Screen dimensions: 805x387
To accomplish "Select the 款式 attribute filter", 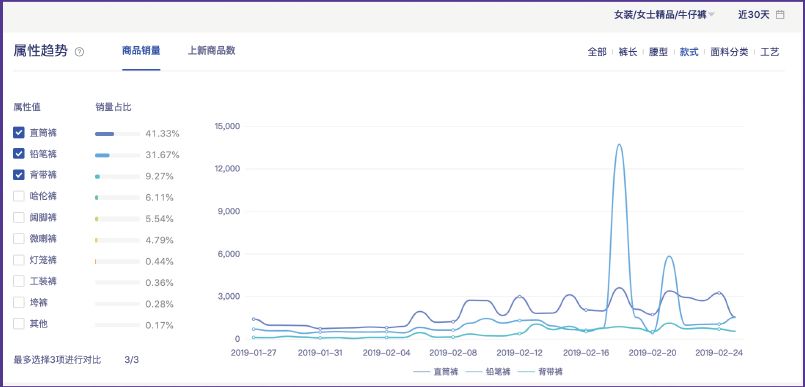I will click(689, 52).
